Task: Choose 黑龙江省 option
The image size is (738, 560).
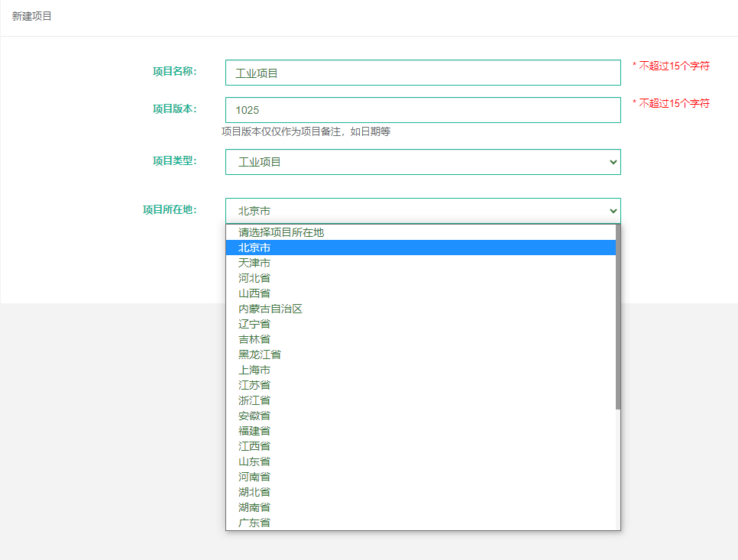Action: point(420,354)
